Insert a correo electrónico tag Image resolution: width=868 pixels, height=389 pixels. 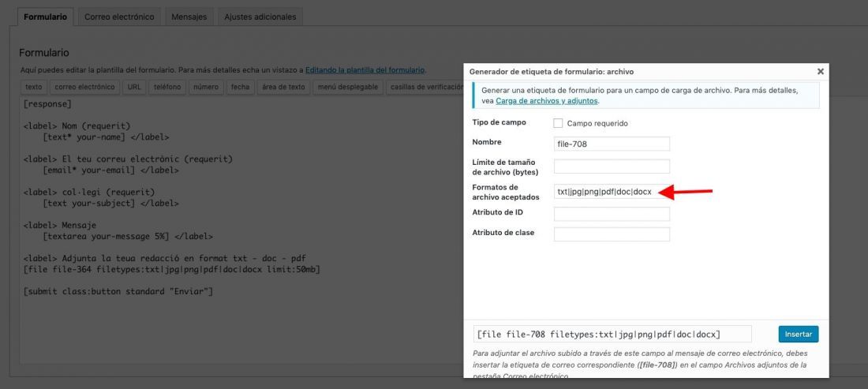point(84,87)
